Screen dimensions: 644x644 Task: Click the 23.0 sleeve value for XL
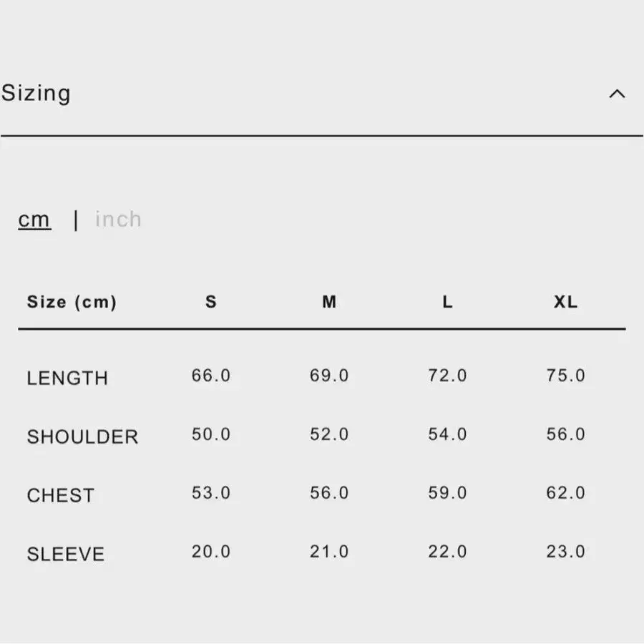tap(565, 552)
